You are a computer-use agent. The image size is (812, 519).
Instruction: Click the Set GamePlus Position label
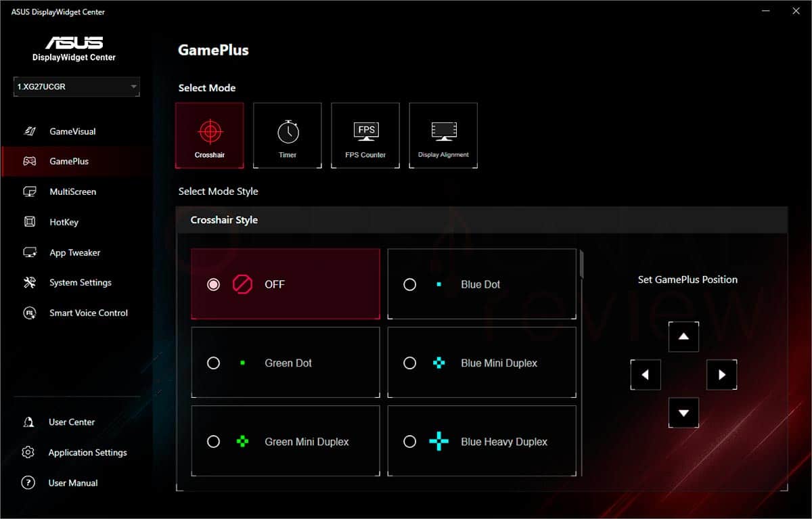coord(687,279)
